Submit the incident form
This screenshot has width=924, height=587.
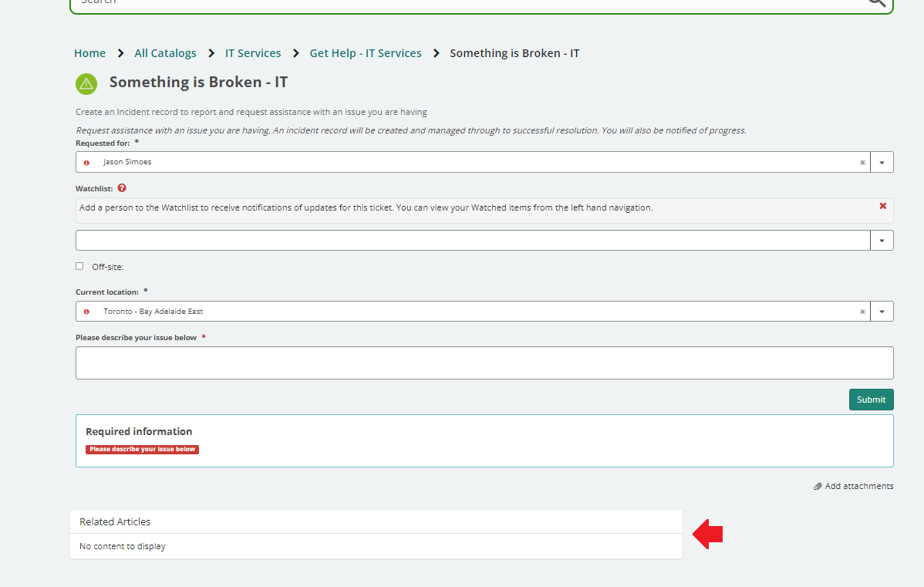pyautogui.click(x=871, y=400)
